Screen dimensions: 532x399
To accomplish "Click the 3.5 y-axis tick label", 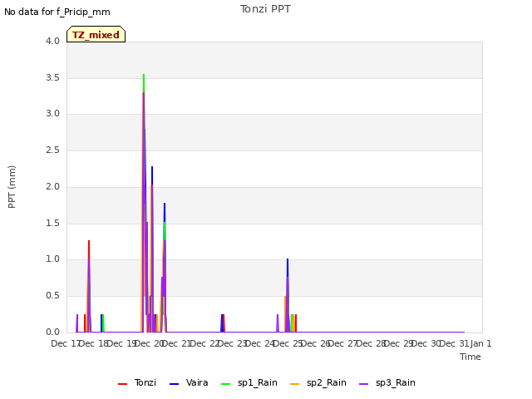I will (x=52, y=77).
